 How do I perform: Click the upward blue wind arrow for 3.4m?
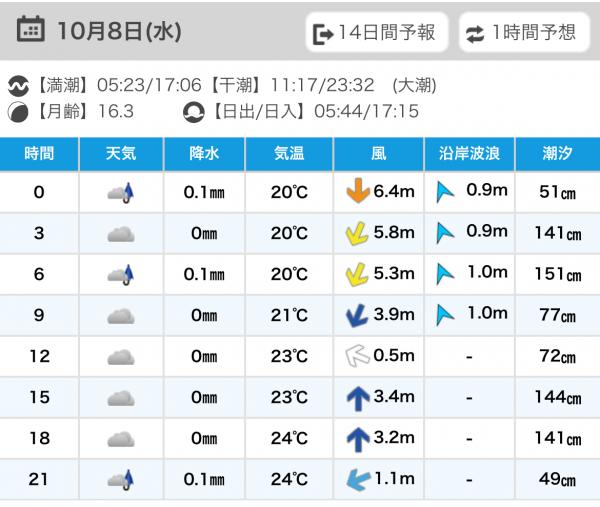356,398
